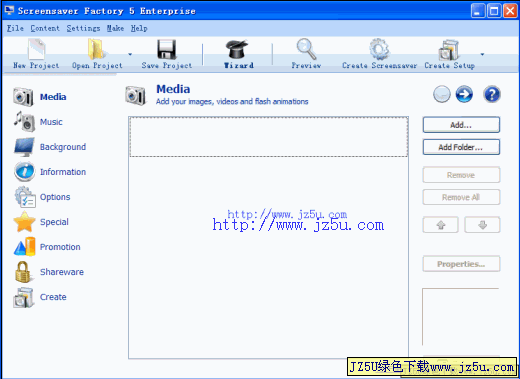Select the Music speaker icon in sidebar
The height and width of the screenshot is (379, 520).
pos(24,122)
